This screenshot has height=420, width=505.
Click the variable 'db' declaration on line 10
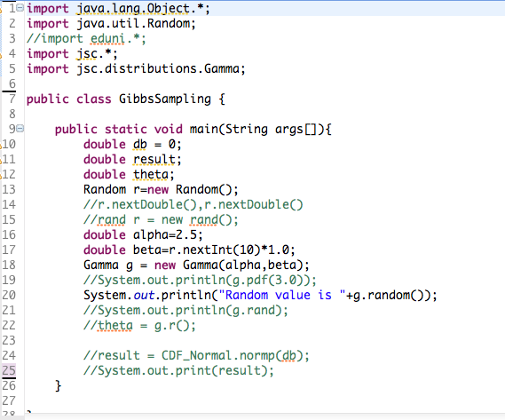139,145
